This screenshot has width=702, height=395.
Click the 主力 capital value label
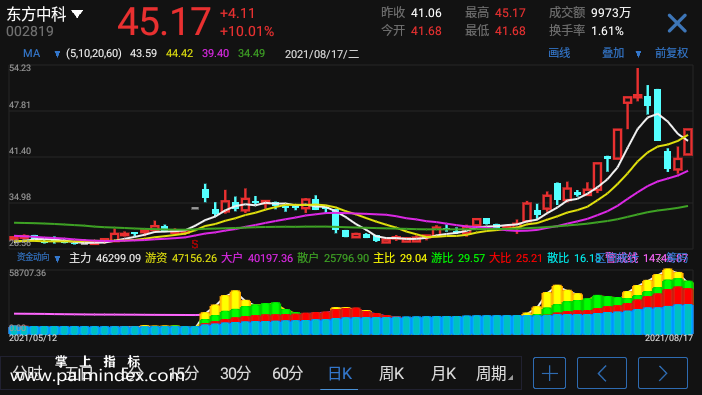click(105, 258)
